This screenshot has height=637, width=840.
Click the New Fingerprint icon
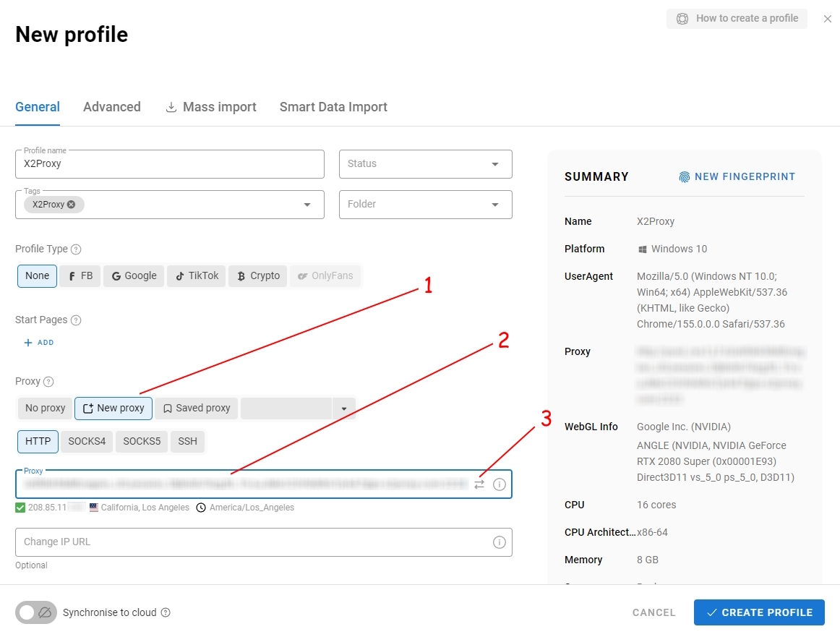(x=684, y=177)
